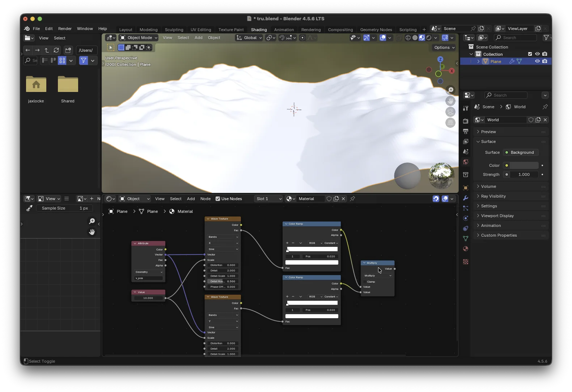Click the world Color swatch
Screen dimensions: 572x392
524,165
